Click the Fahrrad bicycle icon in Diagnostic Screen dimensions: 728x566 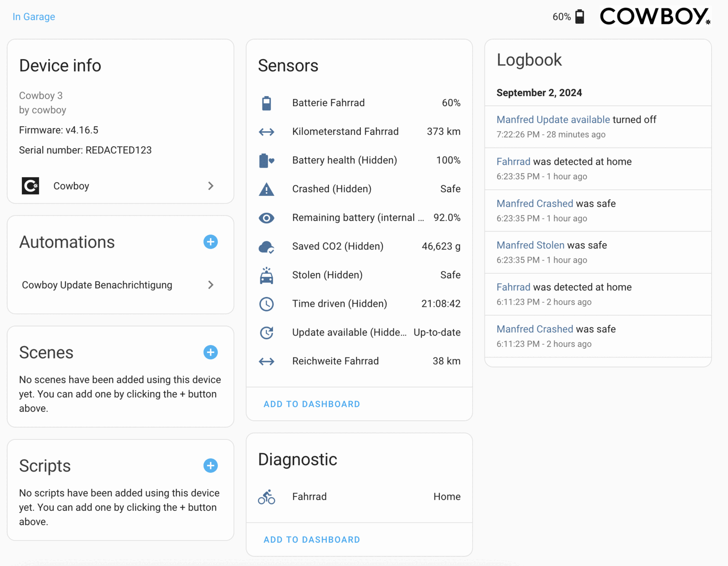click(267, 497)
